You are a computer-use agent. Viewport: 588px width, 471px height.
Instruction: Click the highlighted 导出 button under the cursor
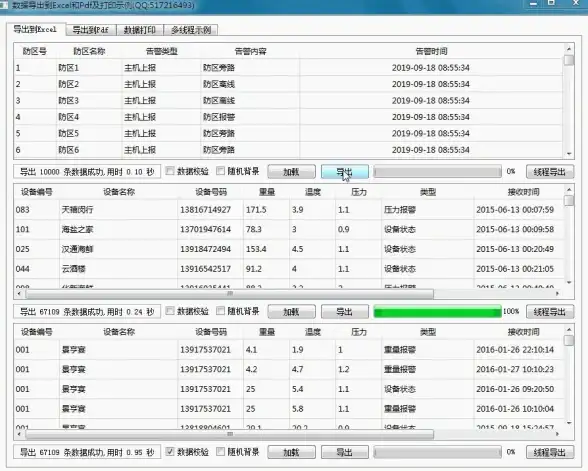pos(345,172)
